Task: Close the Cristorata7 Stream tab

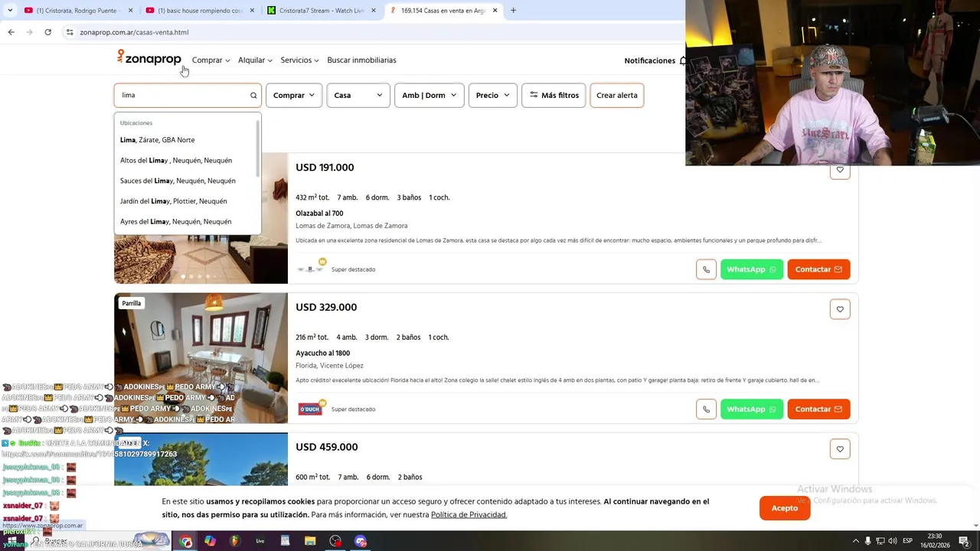Action: [x=373, y=11]
